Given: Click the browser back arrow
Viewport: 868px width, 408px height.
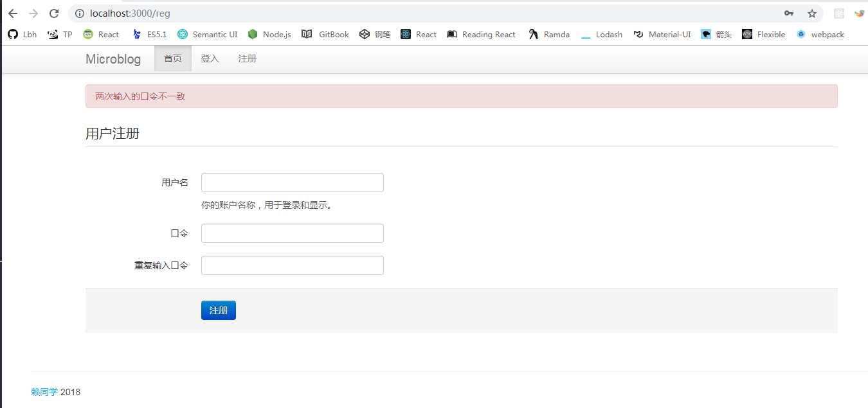Looking at the screenshot, I should point(13,13).
